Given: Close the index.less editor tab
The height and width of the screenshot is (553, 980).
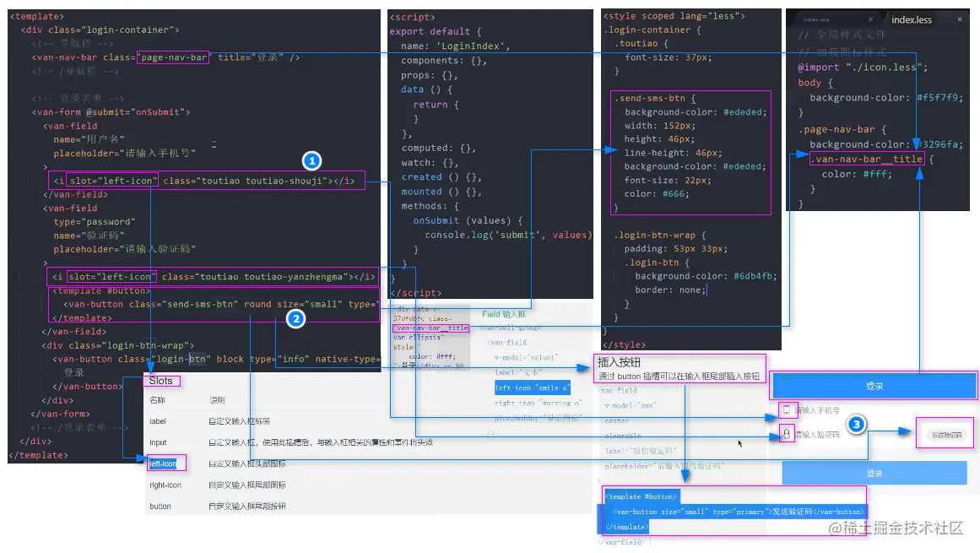Looking at the screenshot, I should point(960,19).
